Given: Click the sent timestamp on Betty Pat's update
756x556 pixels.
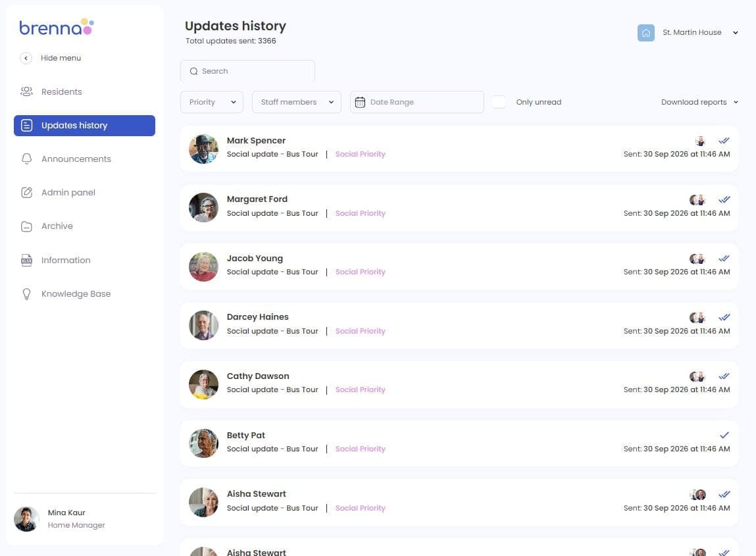Looking at the screenshot, I should pos(676,449).
